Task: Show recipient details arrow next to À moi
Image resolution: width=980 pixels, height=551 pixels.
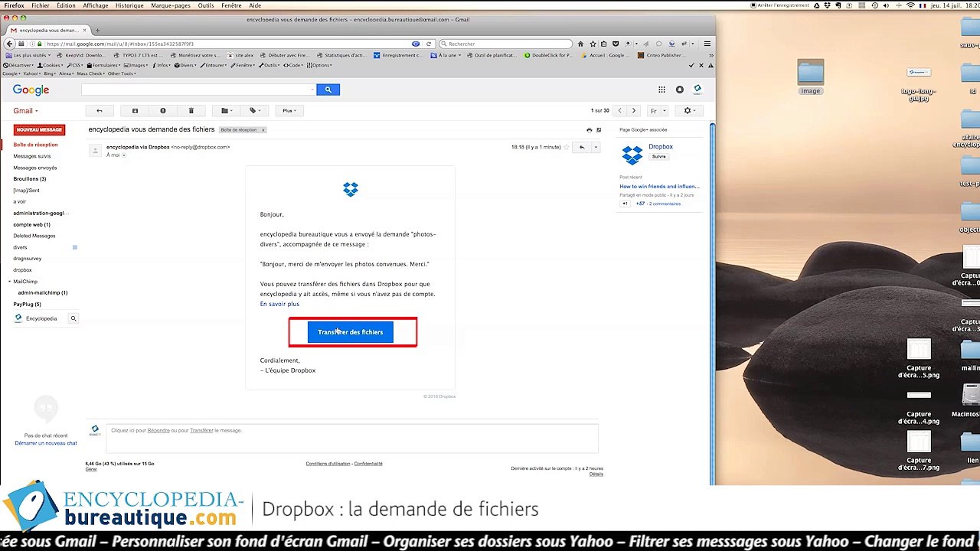Action: (x=124, y=155)
